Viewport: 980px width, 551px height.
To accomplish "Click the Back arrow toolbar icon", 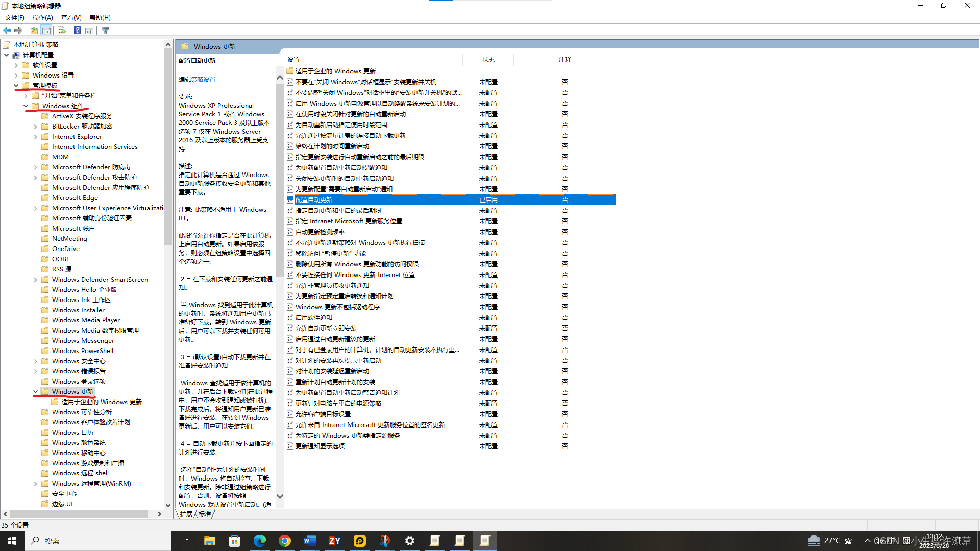I will (x=7, y=31).
